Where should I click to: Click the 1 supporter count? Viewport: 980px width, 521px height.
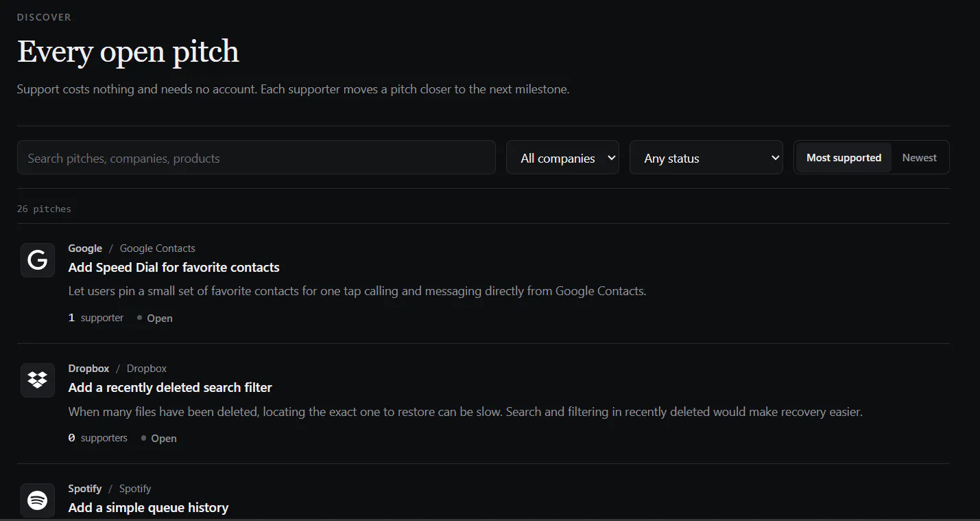point(96,318)
